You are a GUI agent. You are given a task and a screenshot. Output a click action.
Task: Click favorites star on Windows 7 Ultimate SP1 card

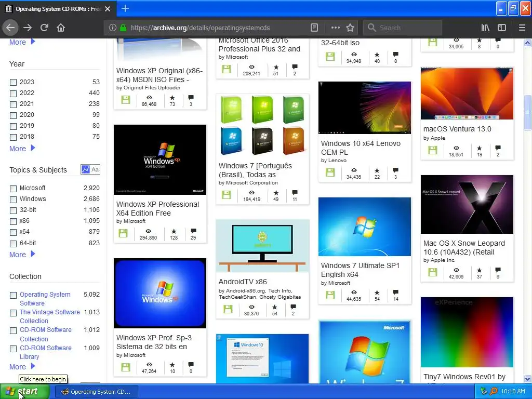(x=377, y=292)
